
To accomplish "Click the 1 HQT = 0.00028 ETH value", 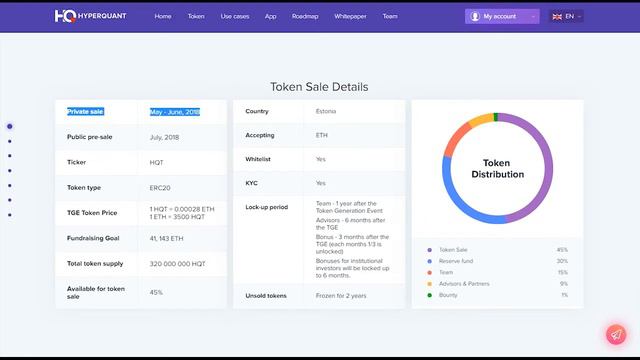I will tap(182, 209).
